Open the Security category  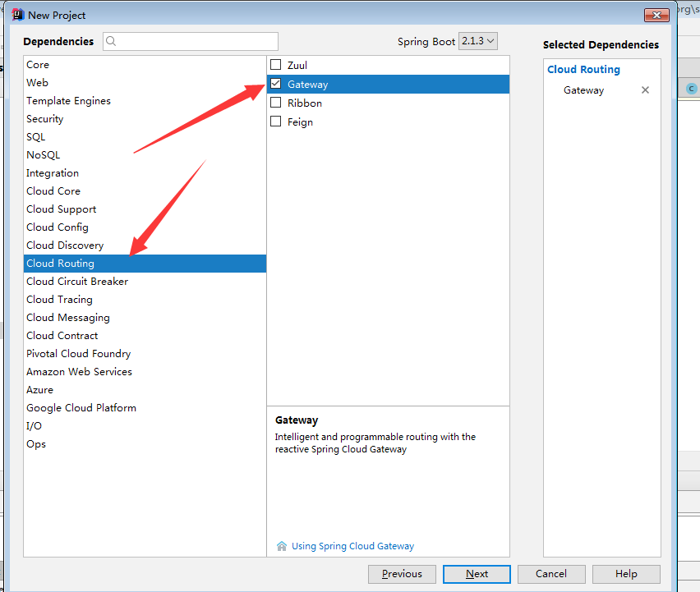(44, 118)
